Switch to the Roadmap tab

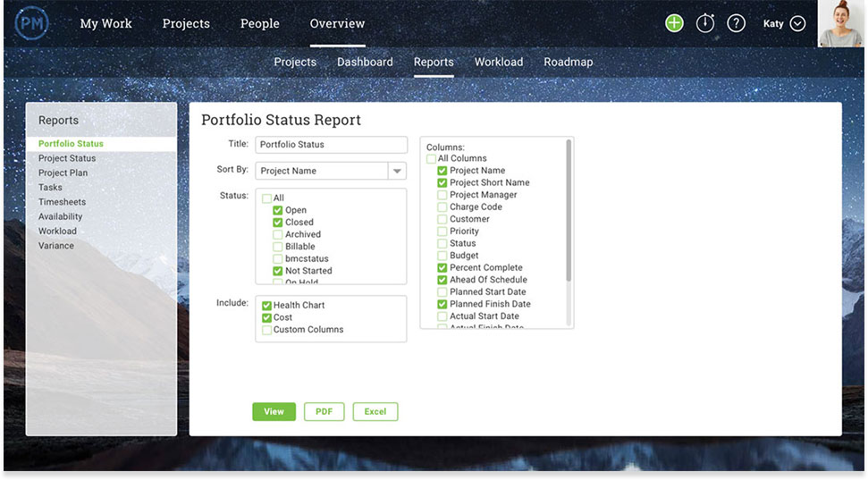pyautogui.click(x=568, y=62)
